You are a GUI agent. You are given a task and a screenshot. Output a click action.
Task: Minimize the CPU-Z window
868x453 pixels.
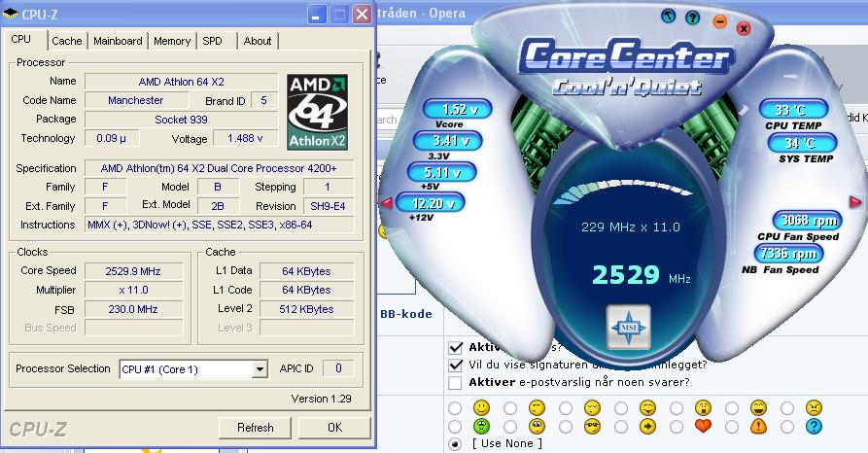click(x=317, y=14)
